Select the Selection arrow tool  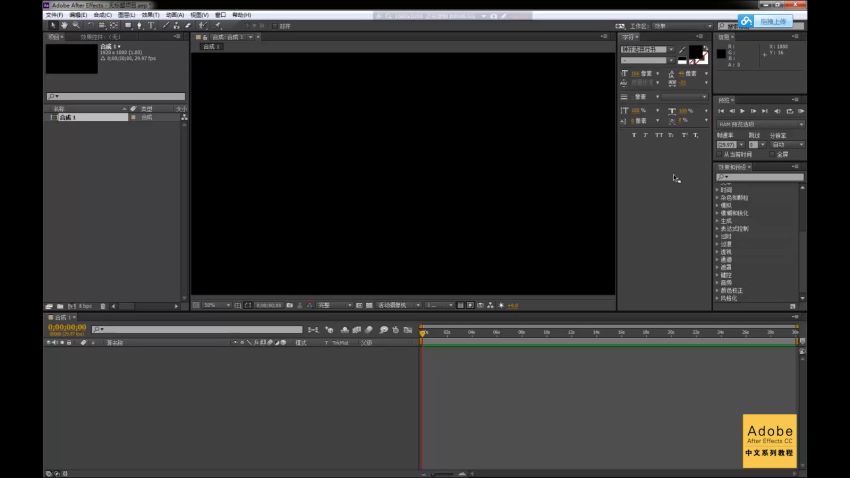click(52, 25)
